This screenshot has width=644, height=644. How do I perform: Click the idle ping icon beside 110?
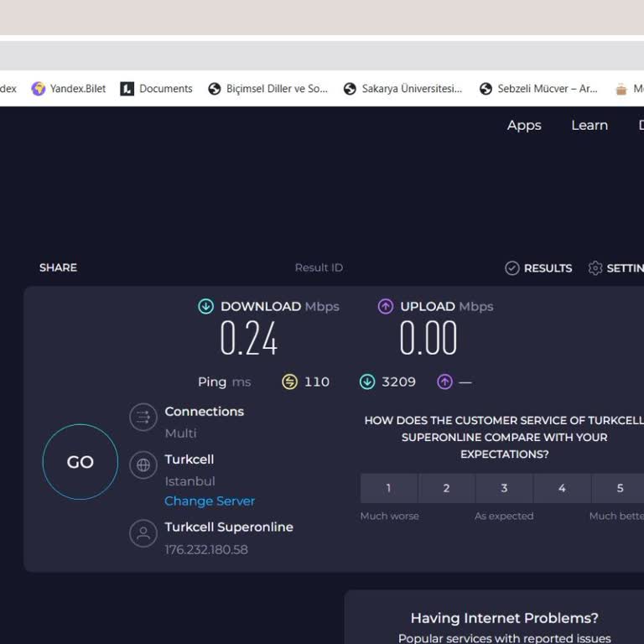tap(289, 382)
